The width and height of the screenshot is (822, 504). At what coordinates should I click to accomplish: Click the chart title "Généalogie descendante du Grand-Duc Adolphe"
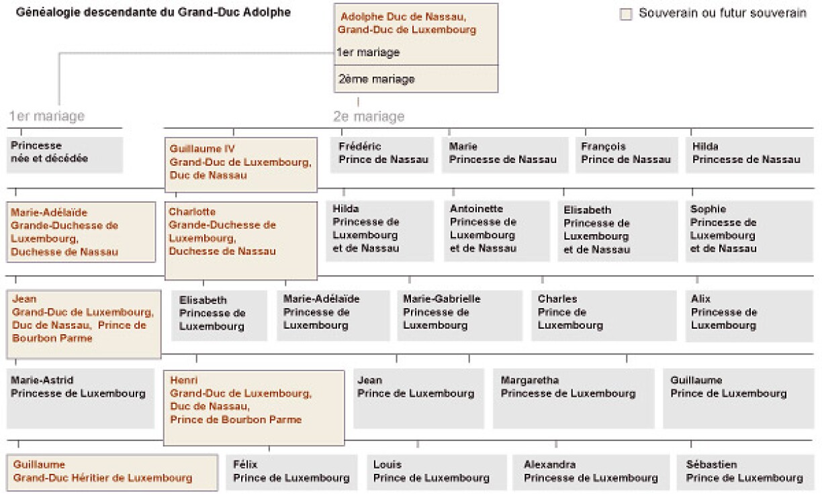153,12
